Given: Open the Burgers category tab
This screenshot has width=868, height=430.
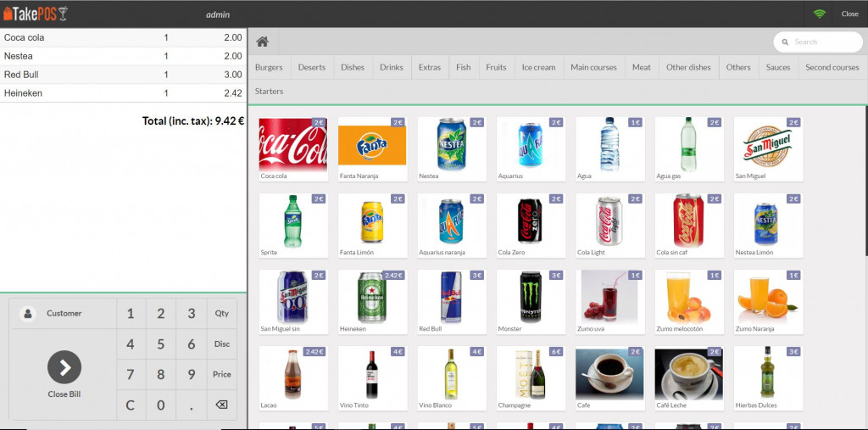Looking at the screenshot, I should [269, 67].
